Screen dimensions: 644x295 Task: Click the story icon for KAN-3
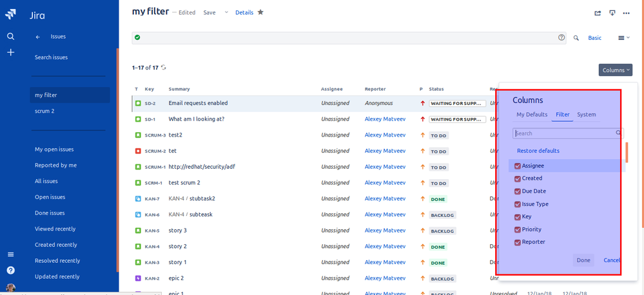point(138,262)
